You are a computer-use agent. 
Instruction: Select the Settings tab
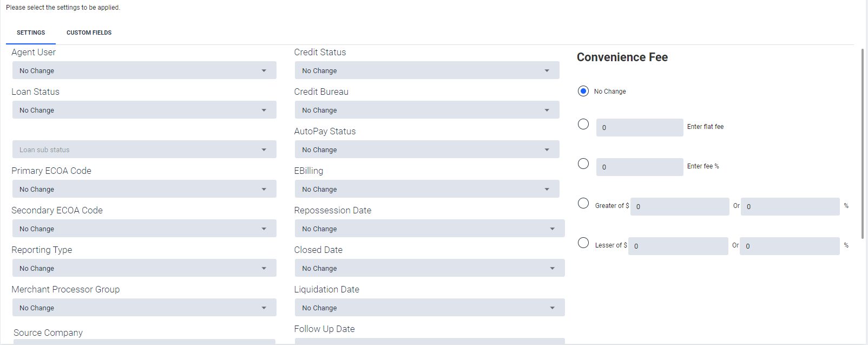(31, 32)
